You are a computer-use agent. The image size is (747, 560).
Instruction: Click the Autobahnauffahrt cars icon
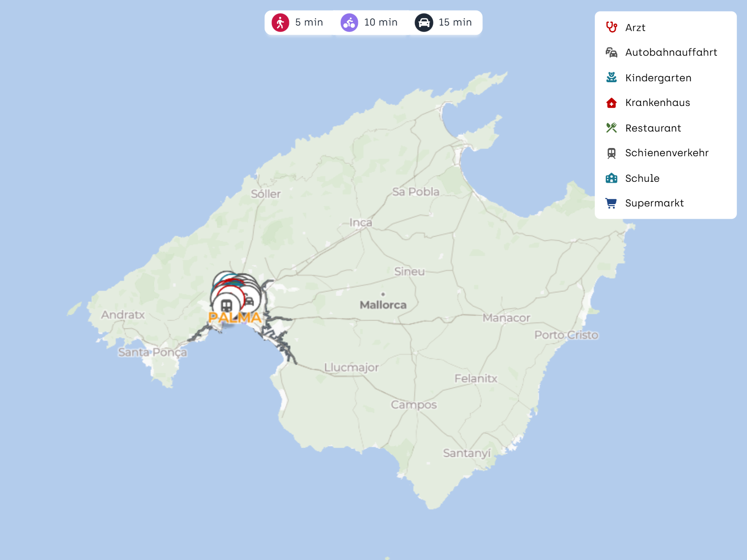(611, 53)
